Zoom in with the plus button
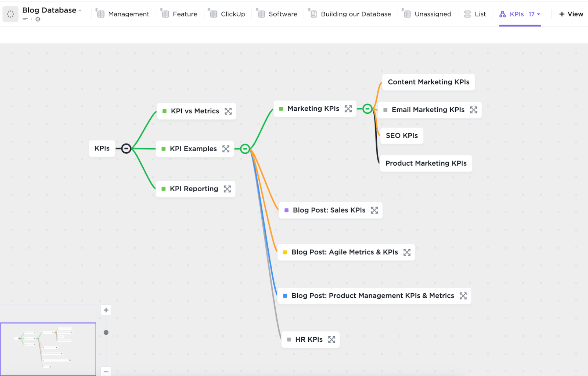The height and width of the screenshot is (376, 588). pos(106,310)
